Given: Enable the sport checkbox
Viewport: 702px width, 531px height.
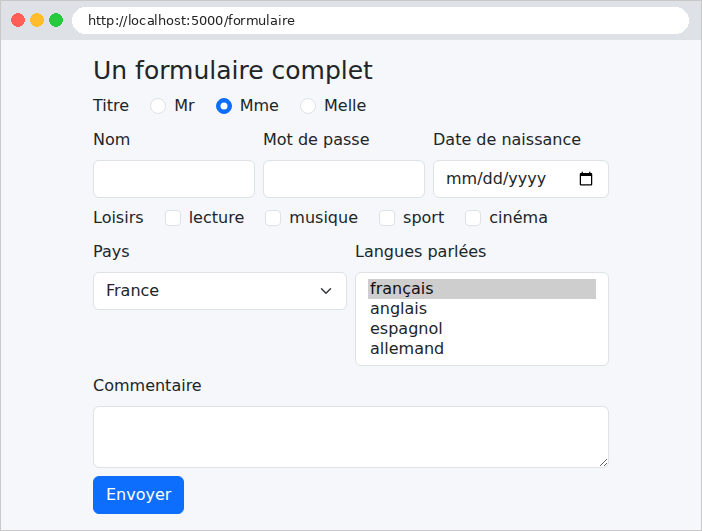Looking at the screenshot, I should [x=387, y=218].
